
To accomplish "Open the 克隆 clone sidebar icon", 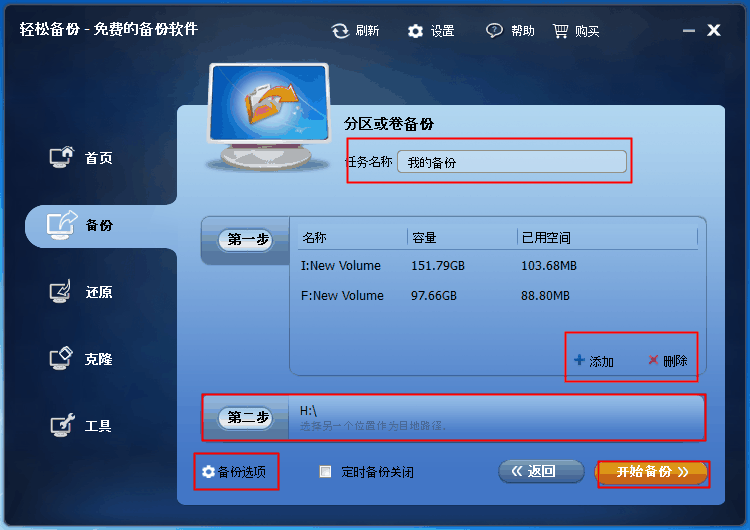I will pos(61,358).
